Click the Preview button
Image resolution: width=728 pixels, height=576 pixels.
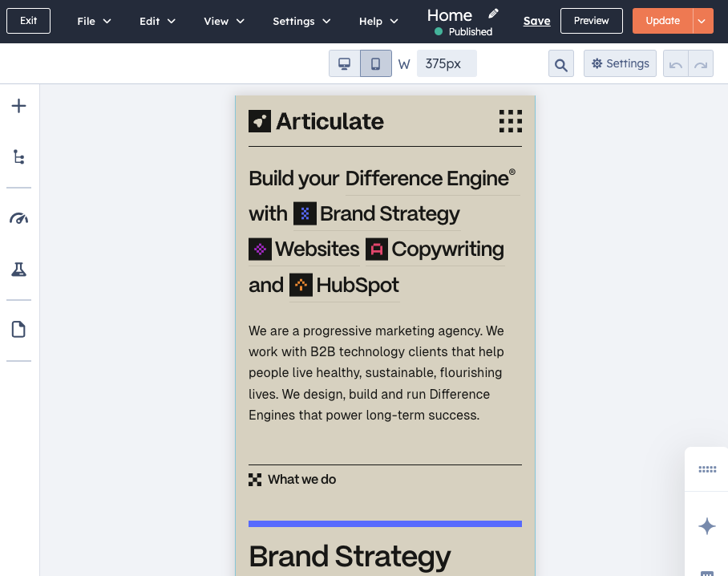coord(591,20)
